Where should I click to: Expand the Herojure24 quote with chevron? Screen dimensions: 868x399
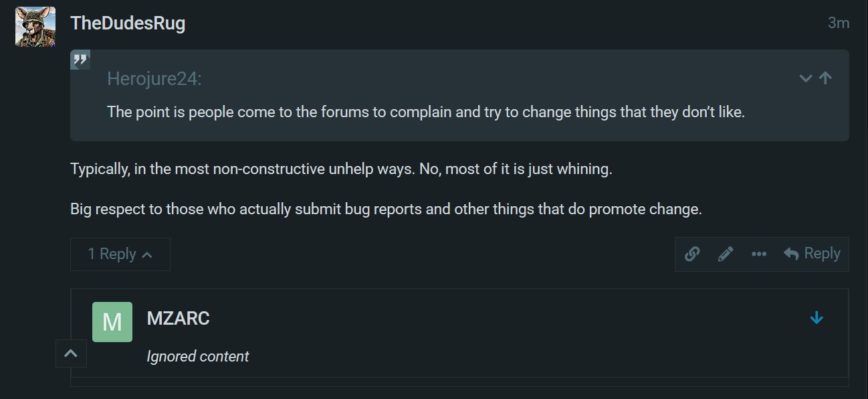[806, 78]
